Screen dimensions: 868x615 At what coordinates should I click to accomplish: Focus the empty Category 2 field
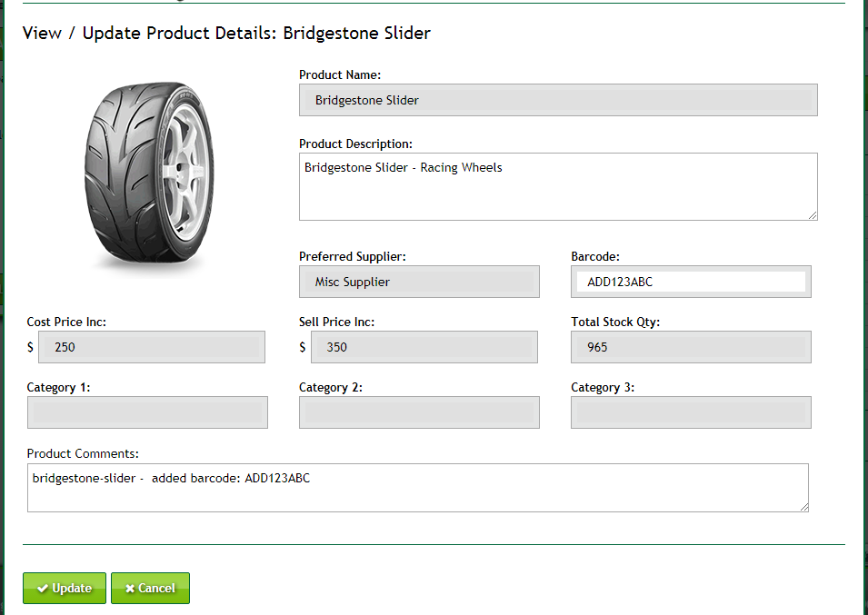point(419,412)
